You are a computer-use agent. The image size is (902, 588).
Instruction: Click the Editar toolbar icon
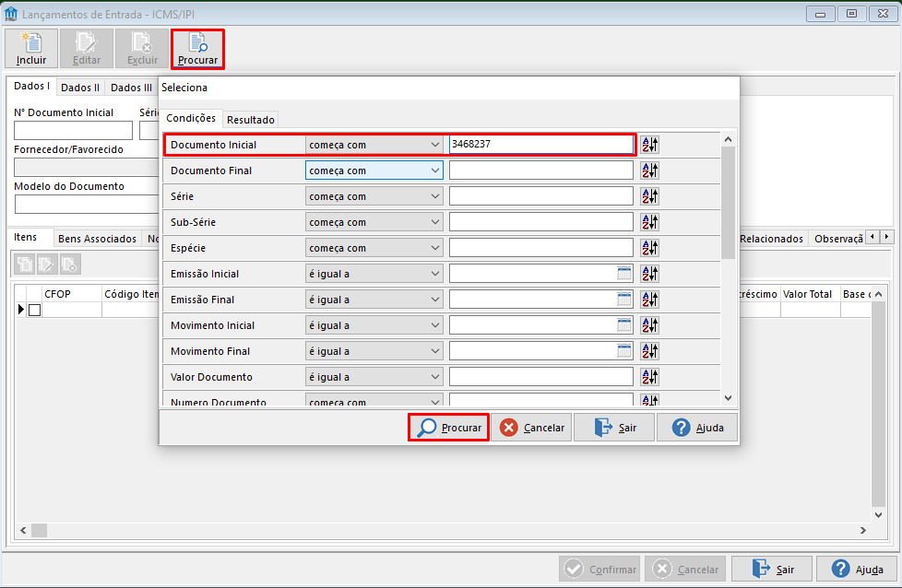(87, 48)
